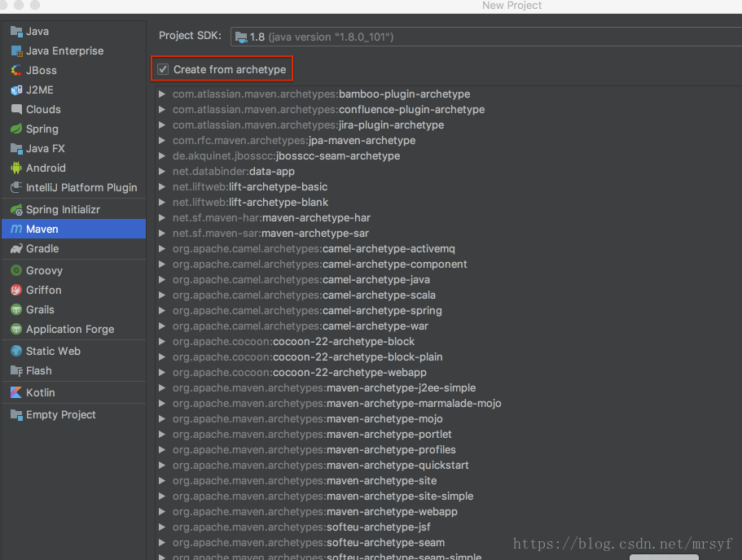This screenshot has width=742, height=560.
Task: Click the Kotlin icon
Action: click(x=16, y=392)
